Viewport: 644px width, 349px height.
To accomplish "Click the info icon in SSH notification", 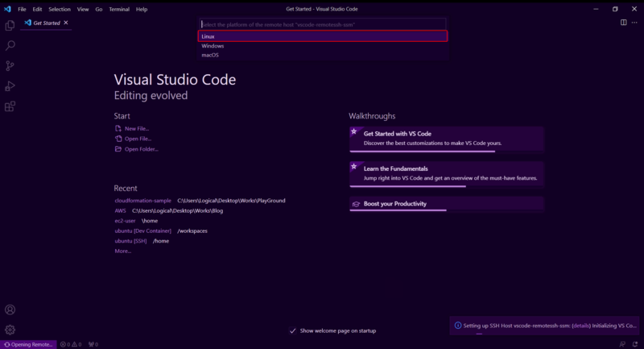I will click(457, 326).
